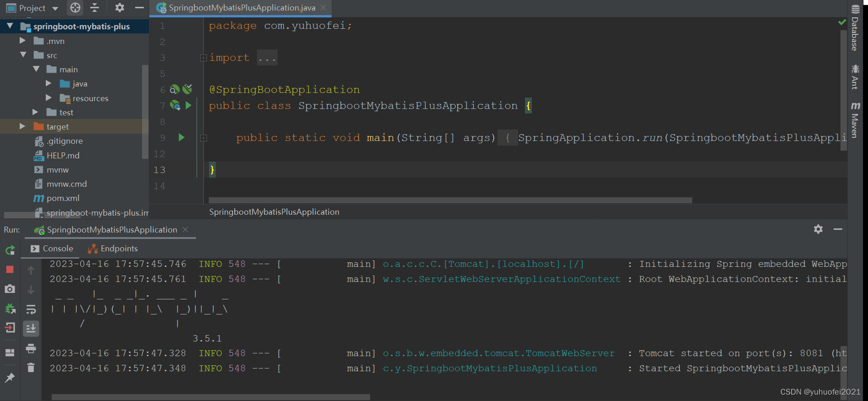Clear all console output with trash icon
The height and width of the screenshot is (401, 868).
pyautogui.click(x=31, y=368)
